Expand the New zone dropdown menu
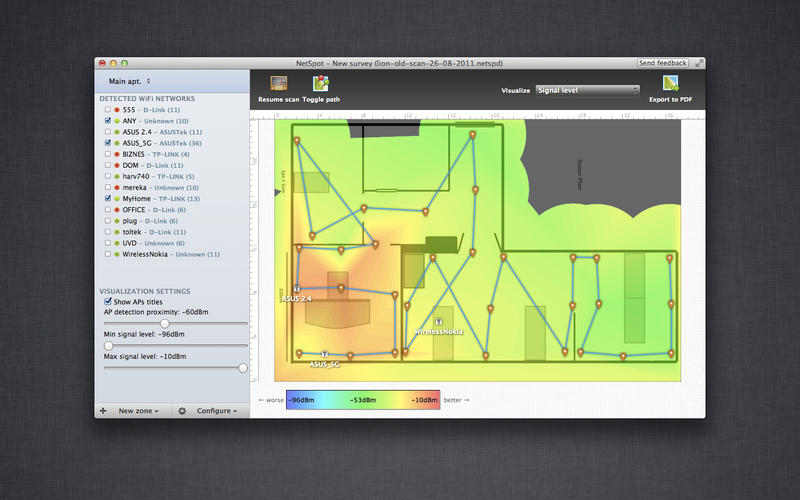 [138, 411]
